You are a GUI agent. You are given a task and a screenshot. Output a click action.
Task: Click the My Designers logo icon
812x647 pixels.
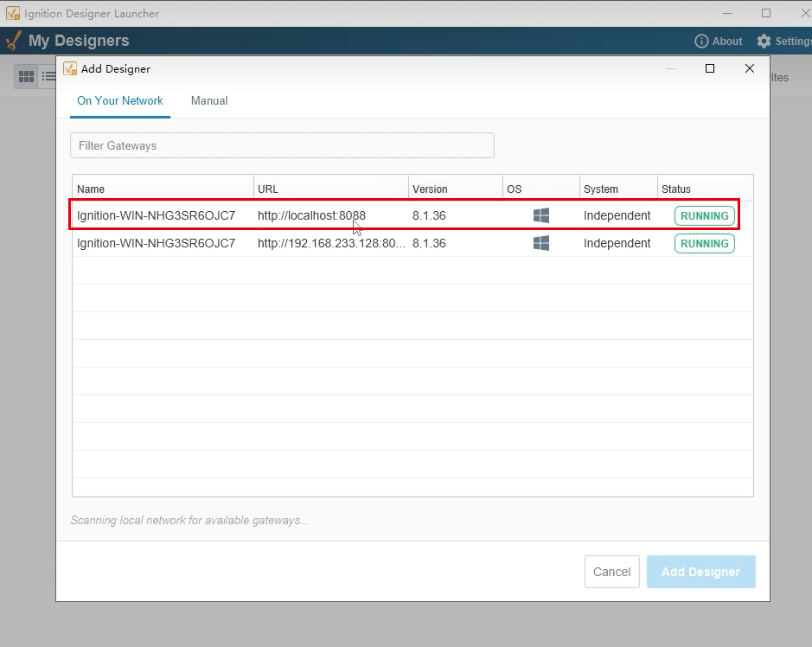click(x=14, y=41)
